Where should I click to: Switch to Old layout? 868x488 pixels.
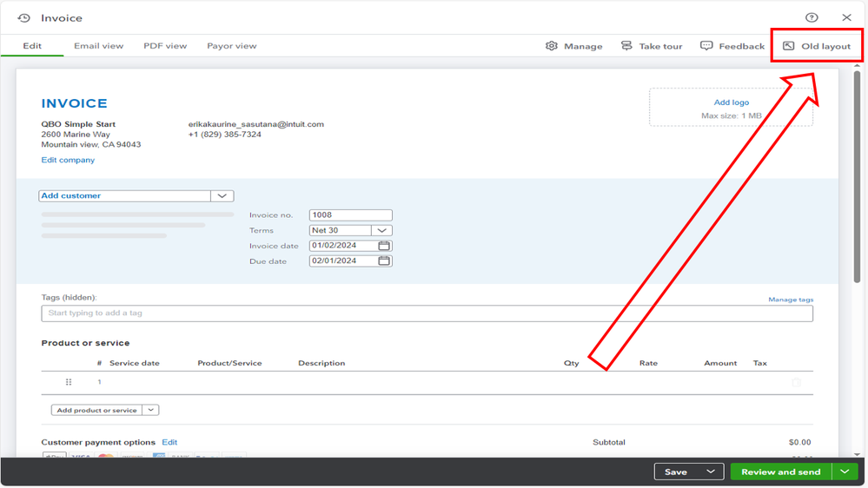tap(817, 46)
